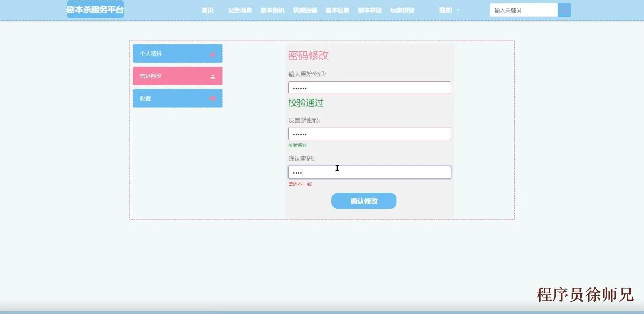Click the heart icon on 收藏 item
This screenshot has width=644, height=314.
click(x=213, y=98)
